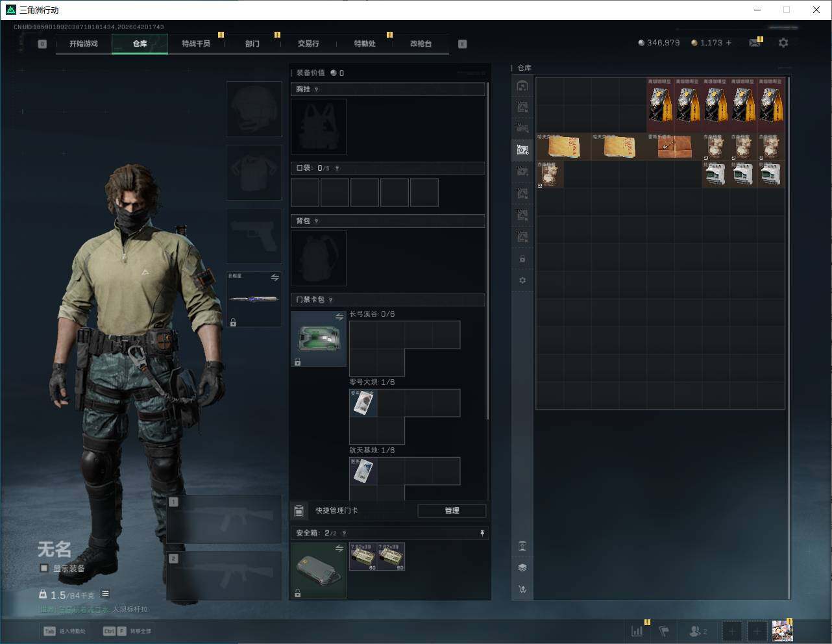Image resolution: width=832 pixels, height=644 pixels.
Task: Click the previous-tab key icon left of 开始游戏
Action: tap(42, 44)
